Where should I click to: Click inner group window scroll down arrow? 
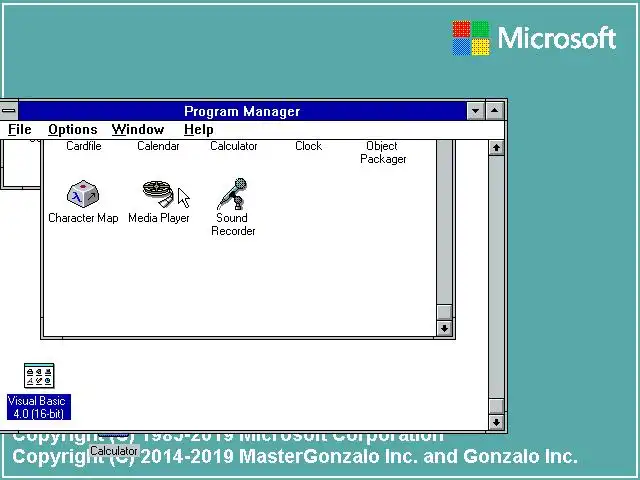pos(444,328)
